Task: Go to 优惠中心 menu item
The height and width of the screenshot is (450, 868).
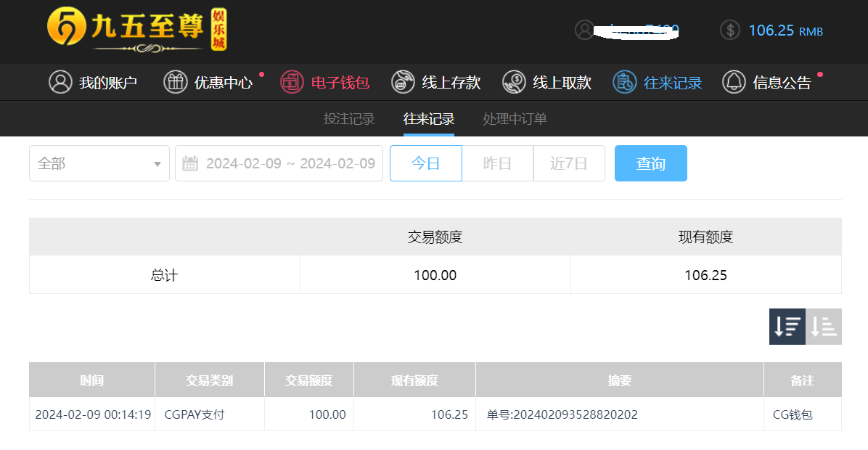Action: (x=223, y=83)
